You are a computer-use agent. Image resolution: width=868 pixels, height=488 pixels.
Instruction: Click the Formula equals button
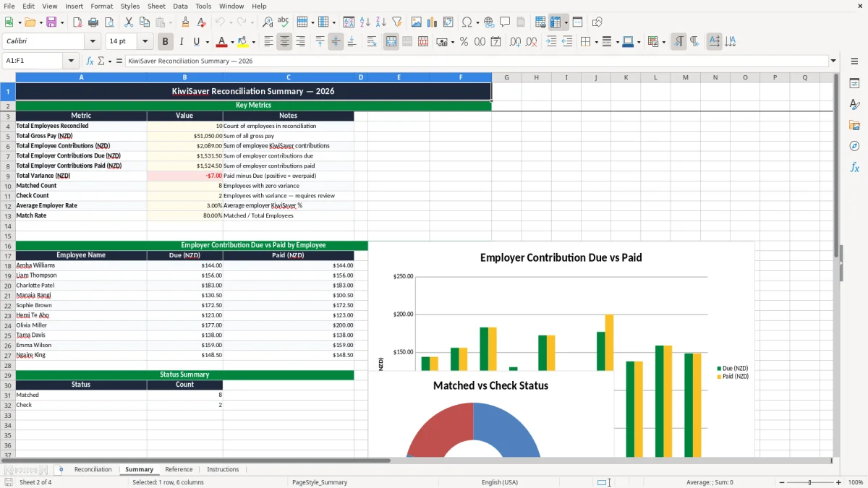tap(119, 61)
